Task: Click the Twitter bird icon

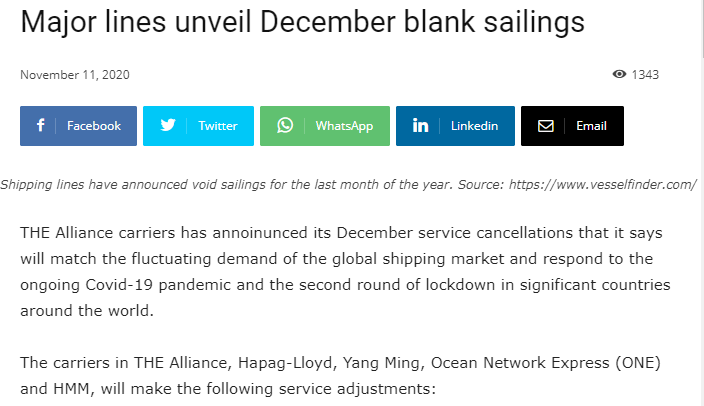Action: point(168,125)
